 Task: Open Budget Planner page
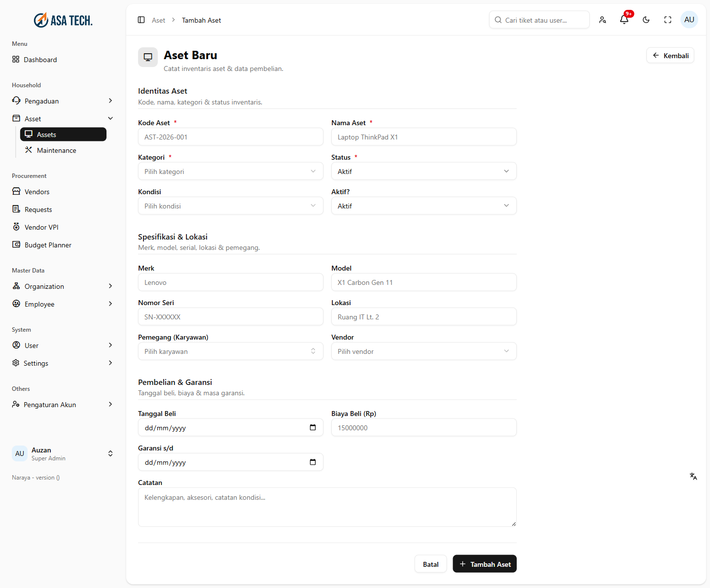click(x=63, y=245)
